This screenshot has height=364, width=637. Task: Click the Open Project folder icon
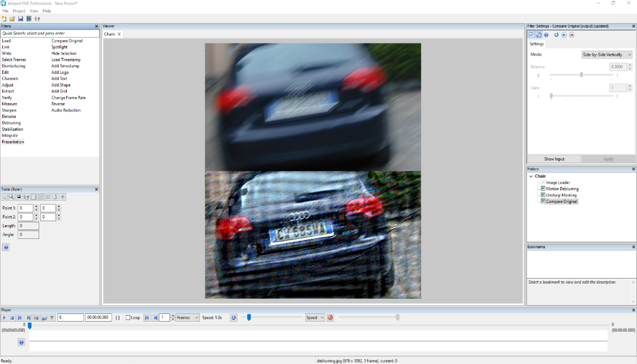[12, 19]
